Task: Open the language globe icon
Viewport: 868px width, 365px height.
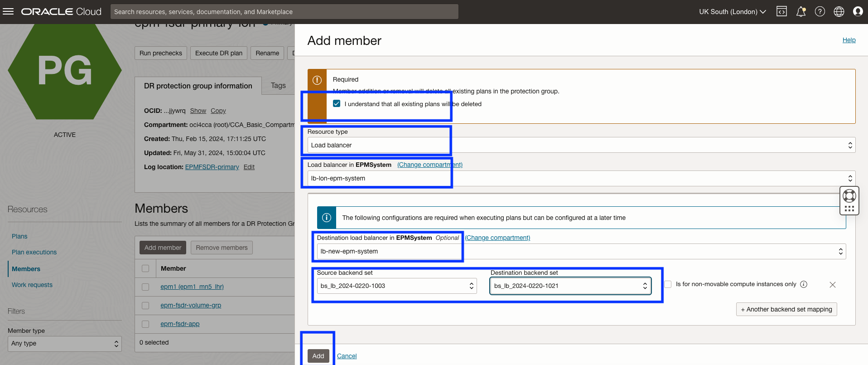Action: pos(839,11)
